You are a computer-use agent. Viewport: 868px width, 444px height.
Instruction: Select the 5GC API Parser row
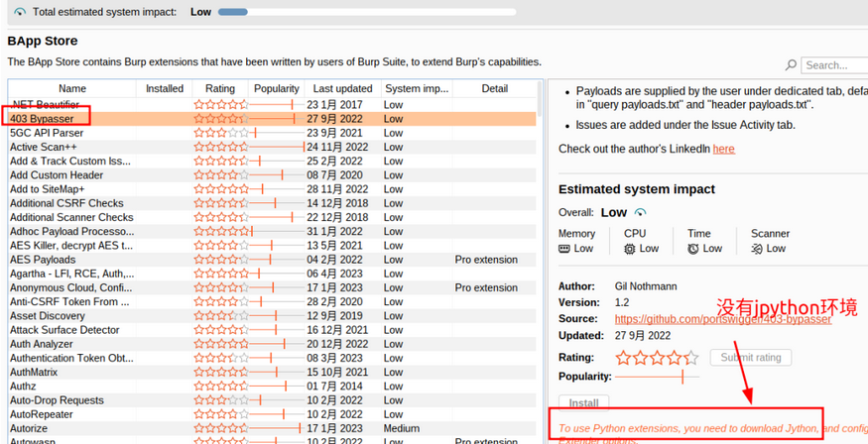tap(272, 133)
